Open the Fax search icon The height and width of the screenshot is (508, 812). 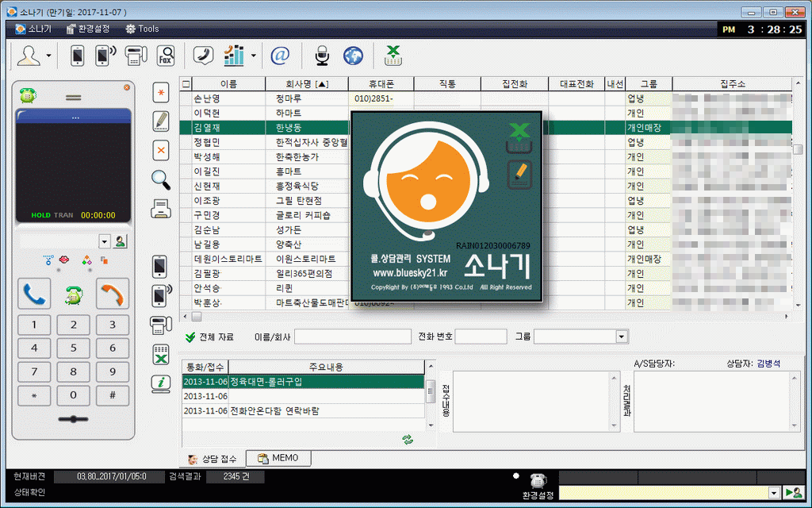[x=166, y=56]
